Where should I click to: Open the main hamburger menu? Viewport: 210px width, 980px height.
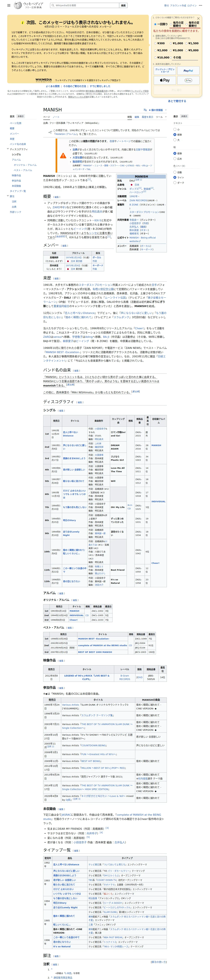click(9, 6)
